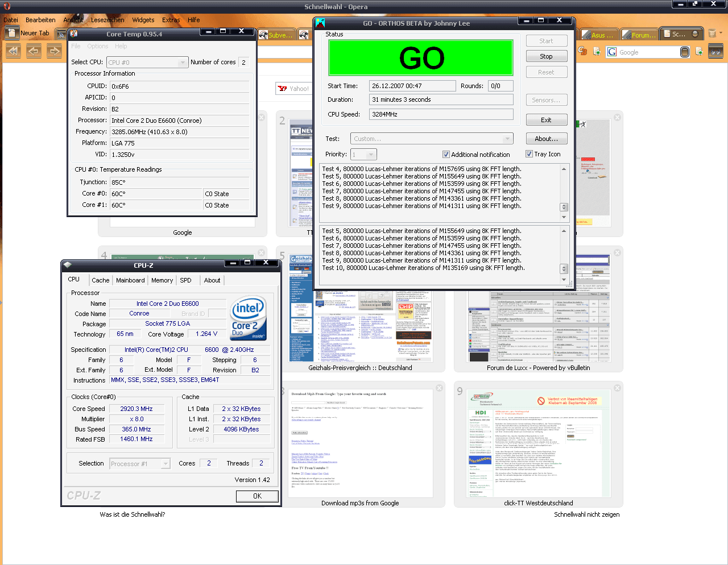The image size is (728, 565).
Task: Click the Exit button in ORTHOS
Action: click(x=546, y=120)
